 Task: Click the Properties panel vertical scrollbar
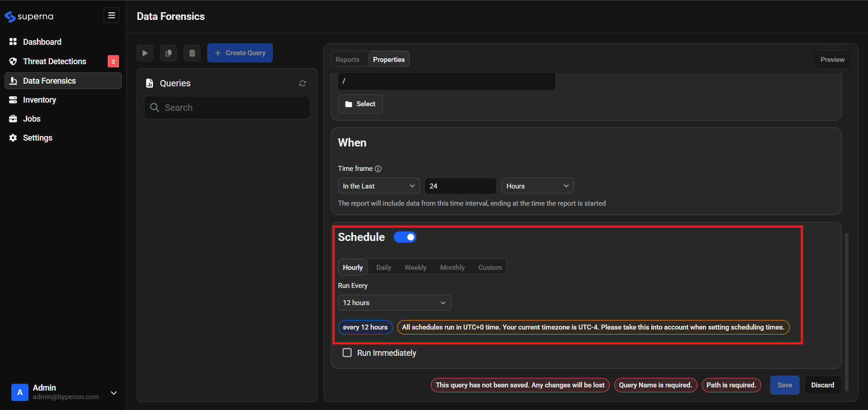846,312
